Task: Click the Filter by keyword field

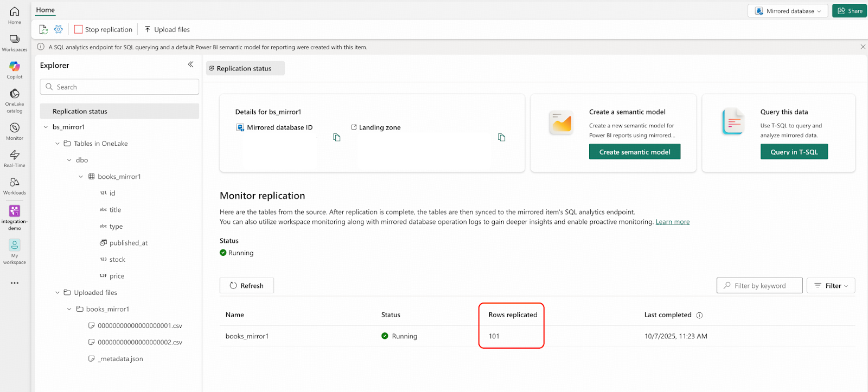Action: coord(759,286)
